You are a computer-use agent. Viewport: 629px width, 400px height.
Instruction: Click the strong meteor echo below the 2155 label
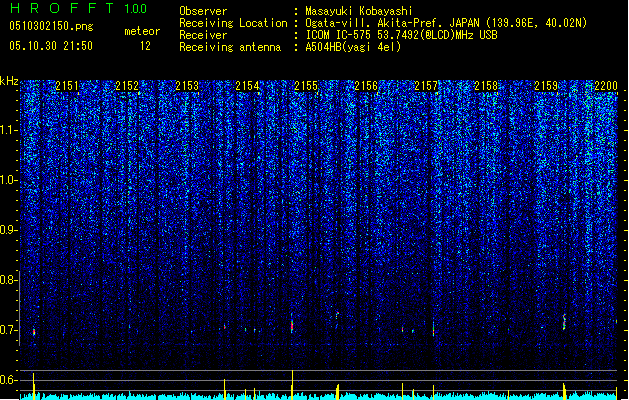(292, 324)
